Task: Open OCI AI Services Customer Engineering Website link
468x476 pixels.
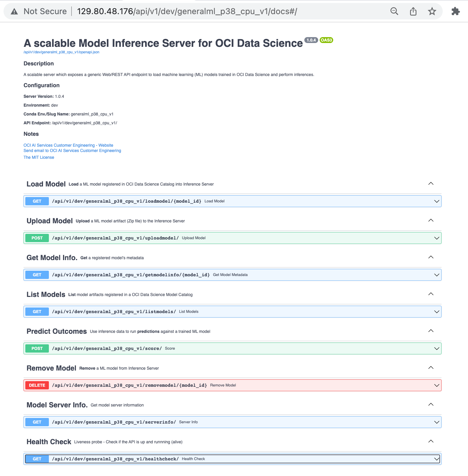Action: [x=68, y=145]
